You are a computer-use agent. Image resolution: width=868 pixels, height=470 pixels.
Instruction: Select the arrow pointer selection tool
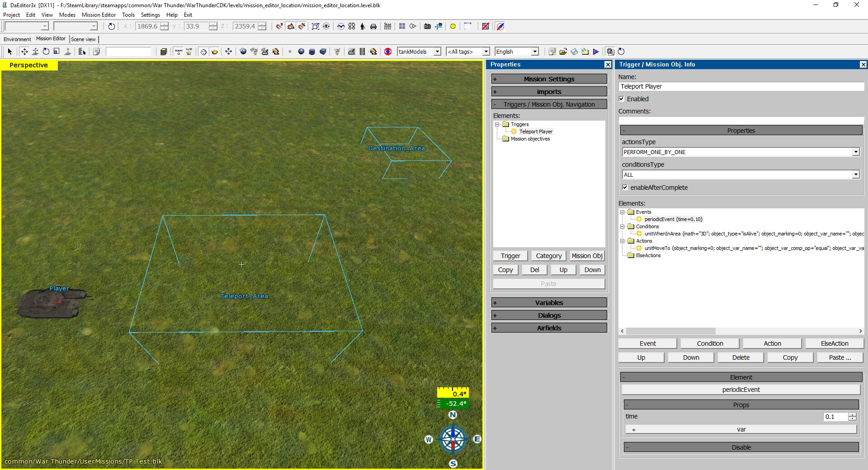point(10,52)
